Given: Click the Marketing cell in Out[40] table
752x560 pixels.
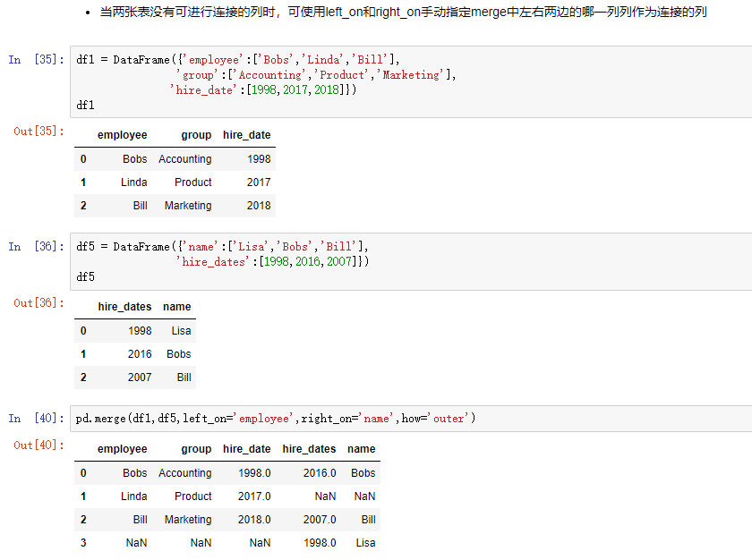Looking at the screenshot, I should point(188,519).
